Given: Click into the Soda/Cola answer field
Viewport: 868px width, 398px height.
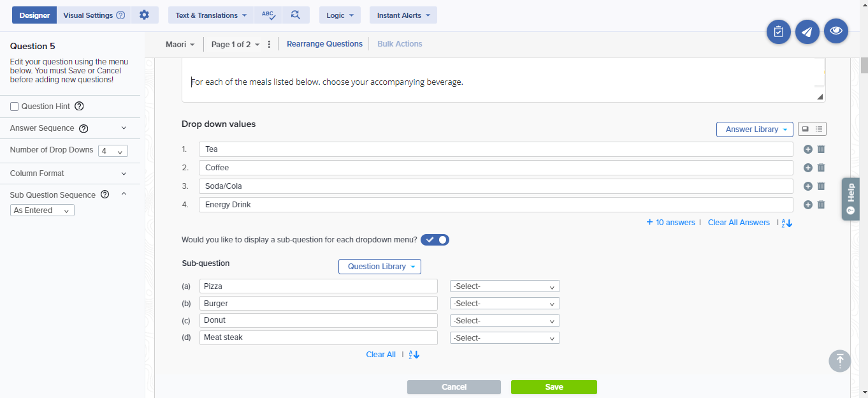Looking at the screenshot, I should 495,186.
